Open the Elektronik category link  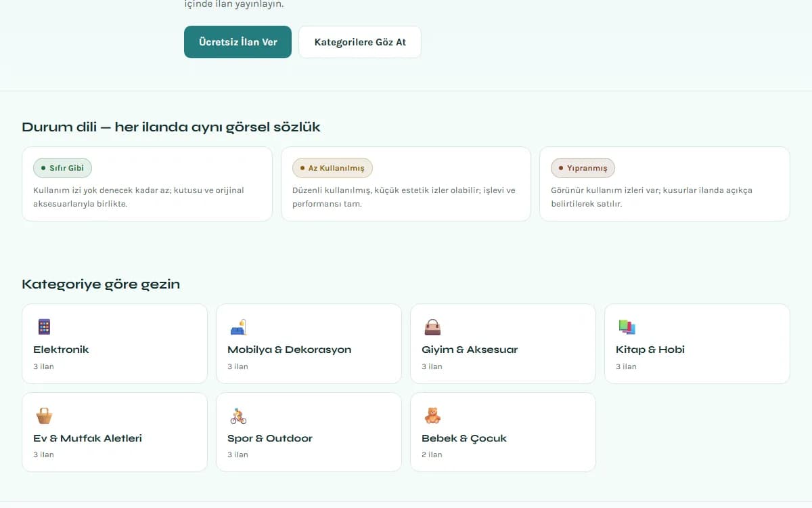point(115,343)
